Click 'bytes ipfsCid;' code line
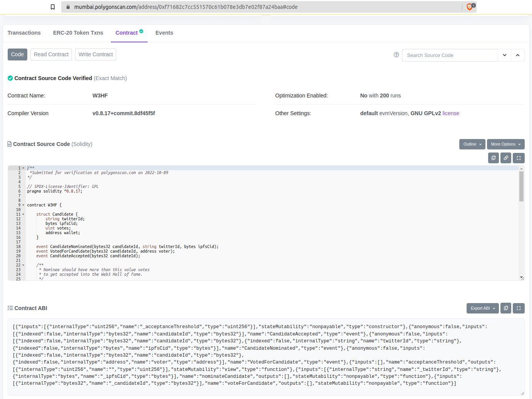This screenshot has height=399, width=532. 62,223
